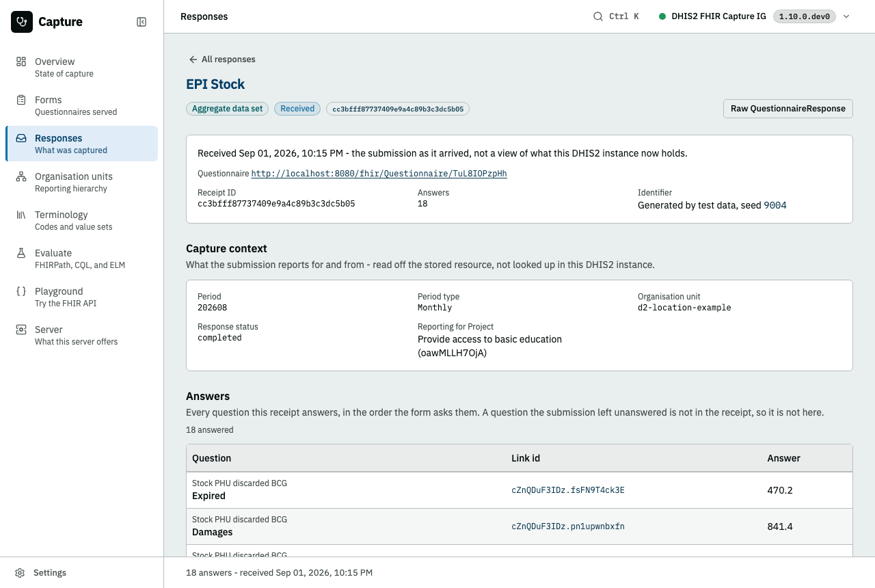This screenshot has height=588, width=875.
Task: Click the Terminology library icon
Action: (x=21, y=215)
